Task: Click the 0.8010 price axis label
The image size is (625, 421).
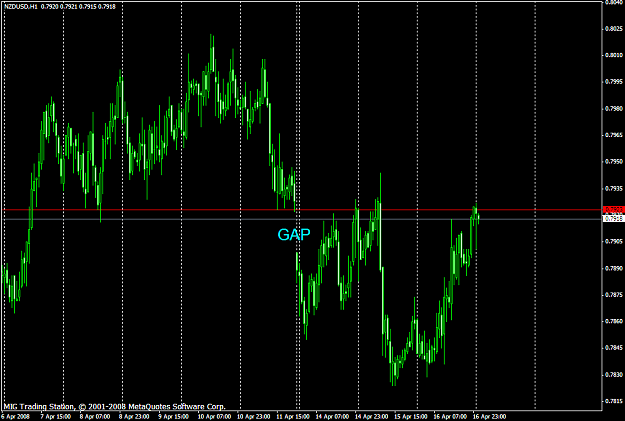Action: click(x=614, y=55)
